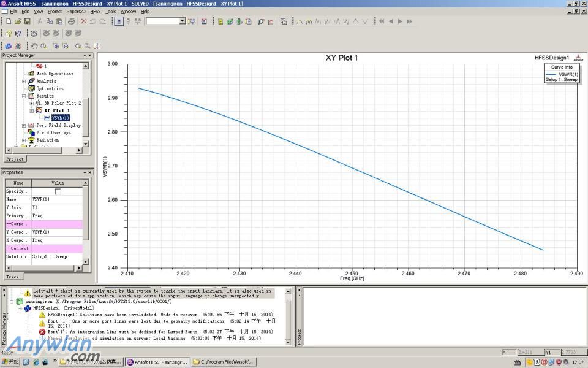Expand the Radiation tree node
The height and width of the screenshot is (368, 588).
[x=24, y=140]
